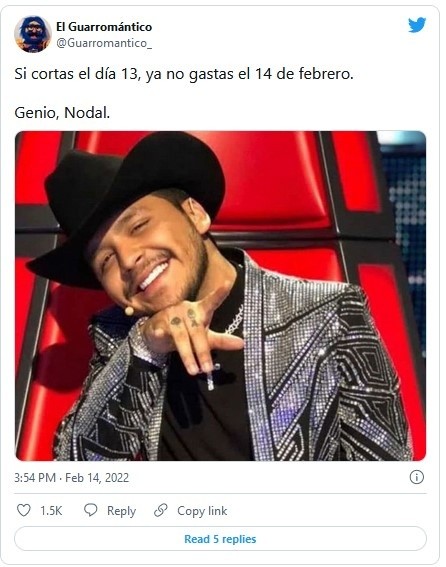The image size is (446, 567).
Task: Select the Copy link text
Action: (202, 511)
